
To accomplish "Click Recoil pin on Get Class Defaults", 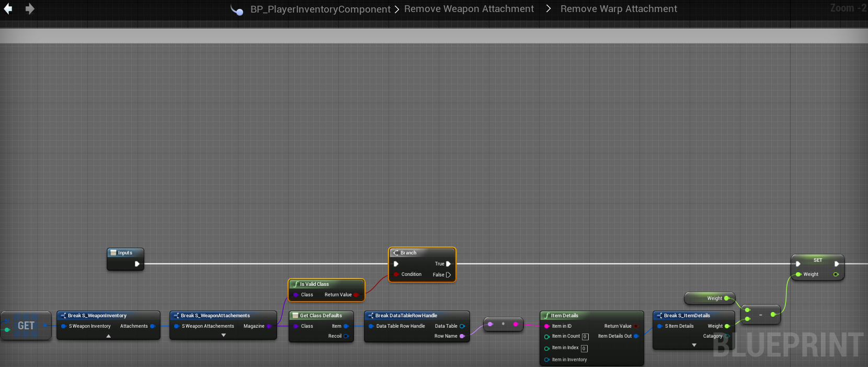I will [x=346, y=336].
